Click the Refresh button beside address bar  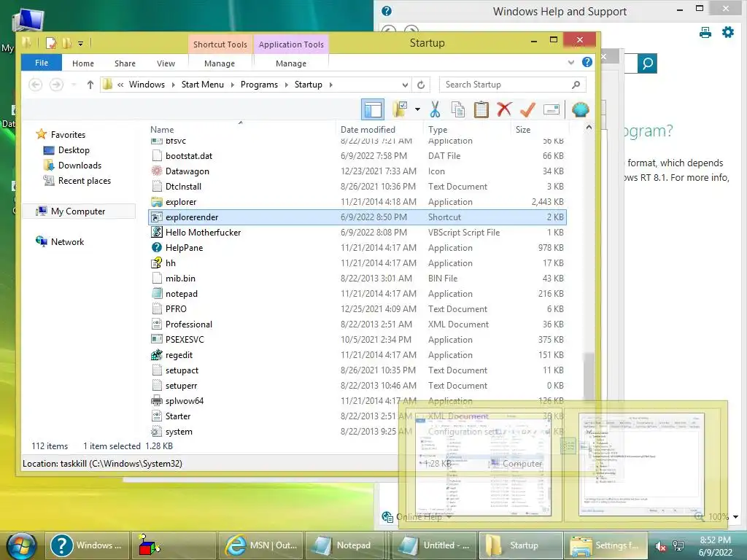[x=421, y=85]
